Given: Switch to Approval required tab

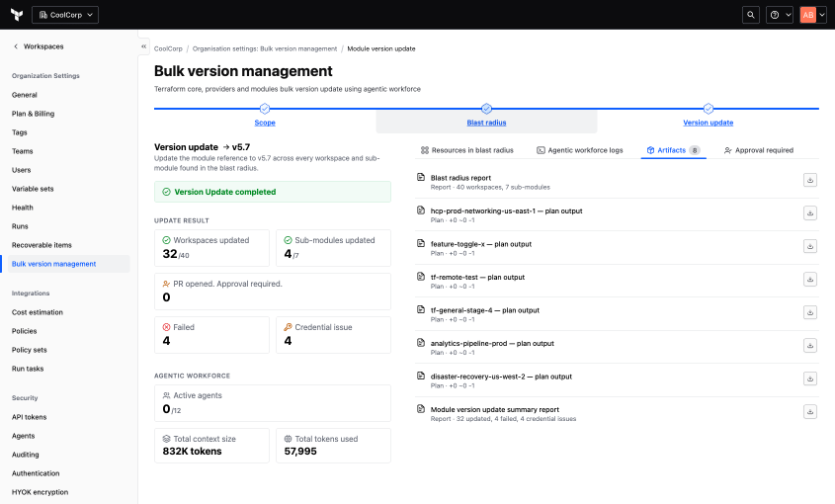Looking at the screenshot, I should (759, 150).
